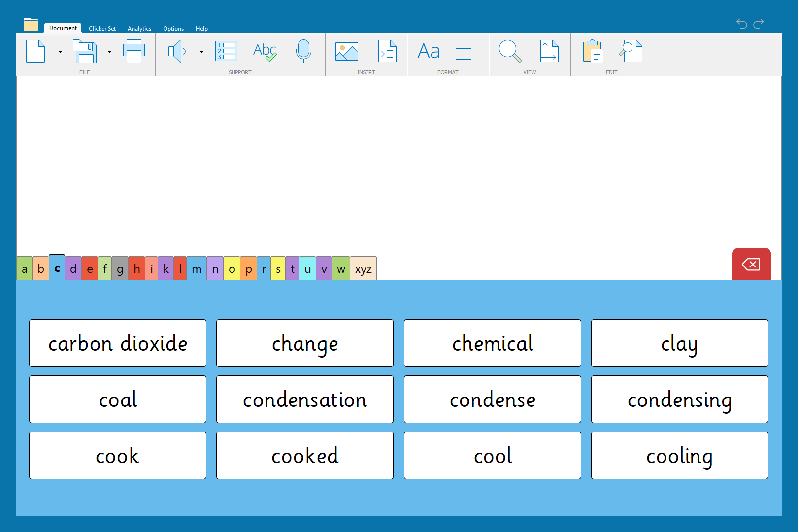798x532 pixels.
Task: Switch to the Clicker Set tab
Action: [x=102, y=29]
